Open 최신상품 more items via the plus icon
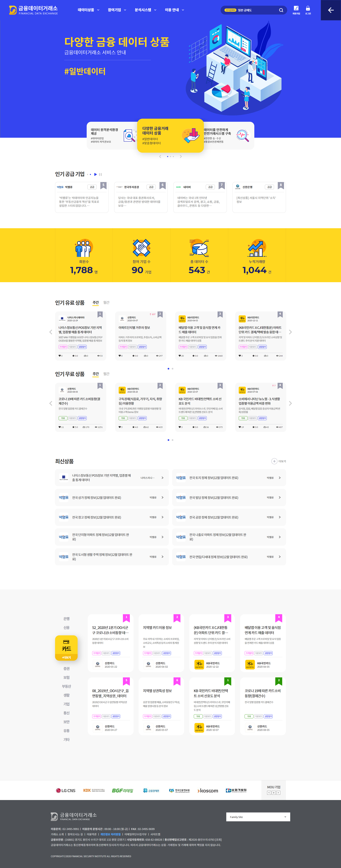The image size is (341, 868). (x=274, y=461)
